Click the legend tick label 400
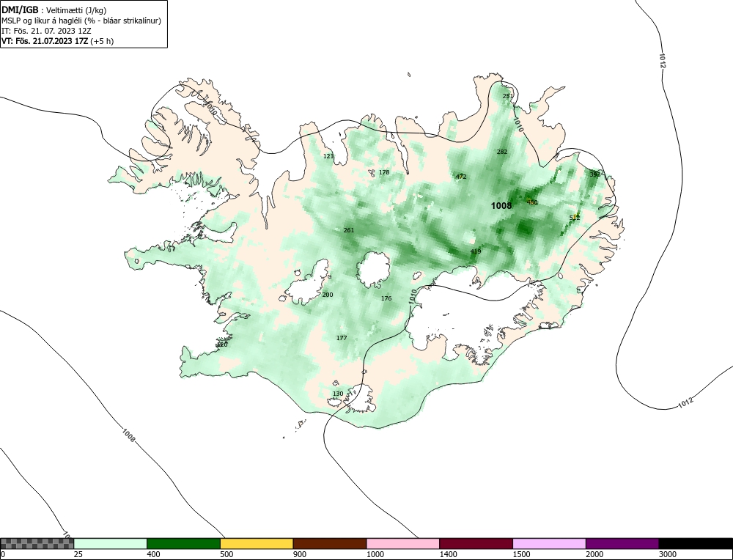This screenshot has width=733, height=560. point(153,554)
